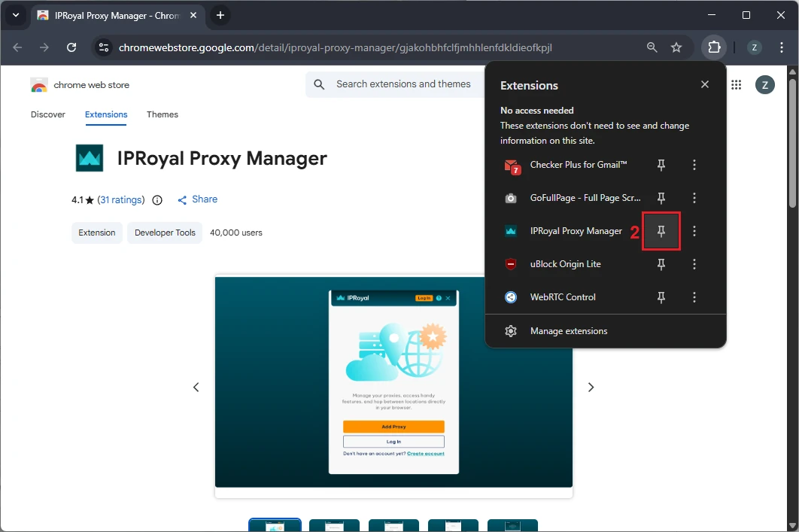This screenshot has height=532, width=799.
Task: Open a new browser tab
Action: (220, 15)
